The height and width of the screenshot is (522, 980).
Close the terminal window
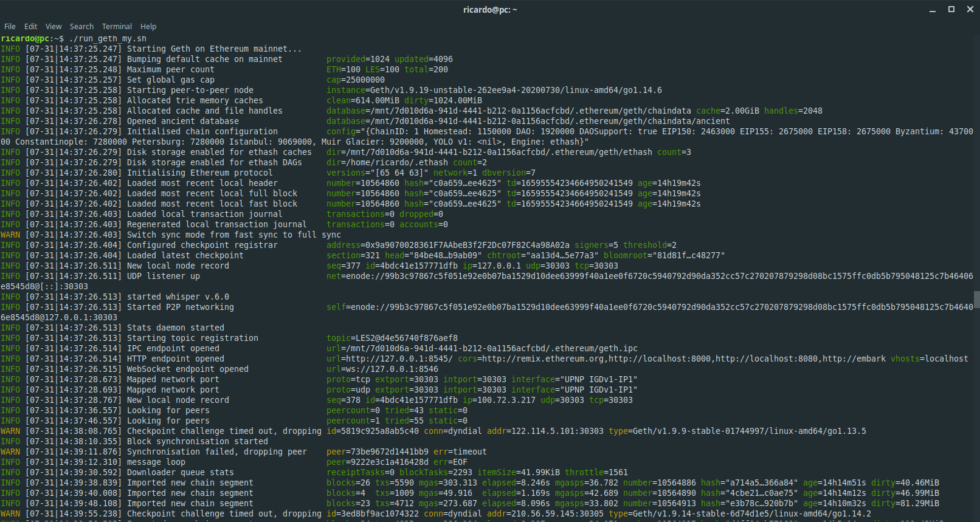[x=970, y=9]
